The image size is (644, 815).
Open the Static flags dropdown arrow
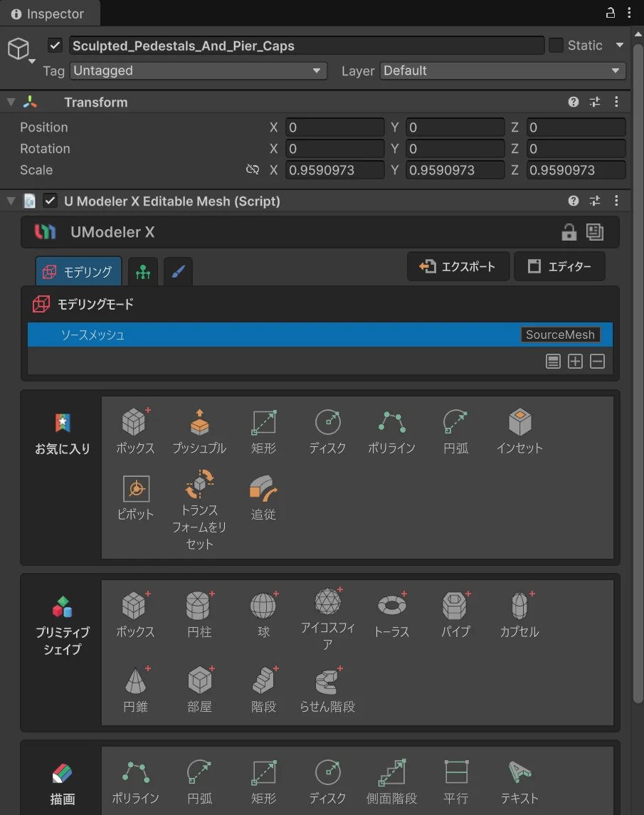coord(620,46)
